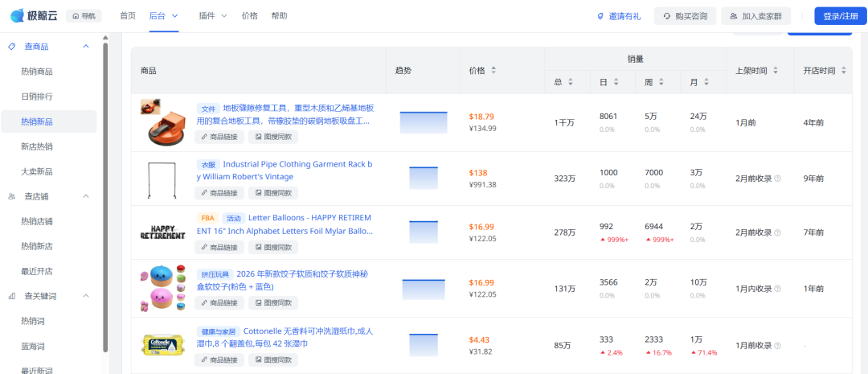Click the 查关键词 chart icon
Image resolution: width=868 pixels, height=374 pixels.
pos(11,296)
